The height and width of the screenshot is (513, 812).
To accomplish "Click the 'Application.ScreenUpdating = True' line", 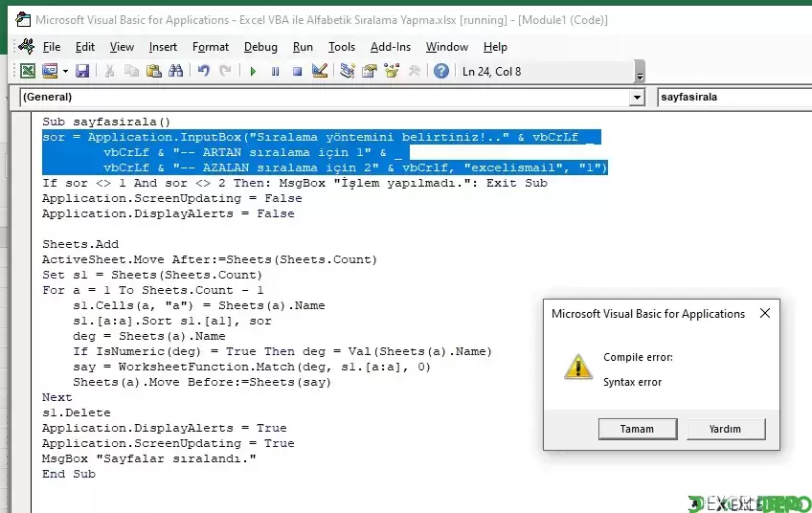I will [169, 444].
